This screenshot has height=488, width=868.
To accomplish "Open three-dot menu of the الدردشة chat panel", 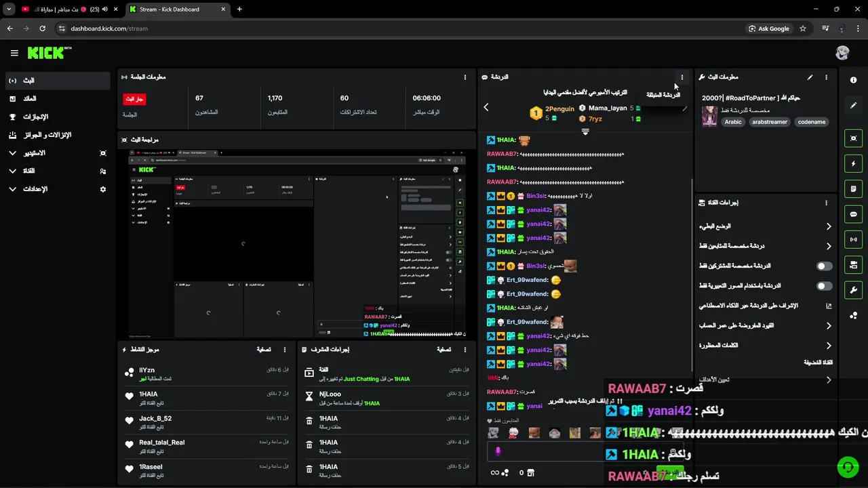I will tap(682, 77).
